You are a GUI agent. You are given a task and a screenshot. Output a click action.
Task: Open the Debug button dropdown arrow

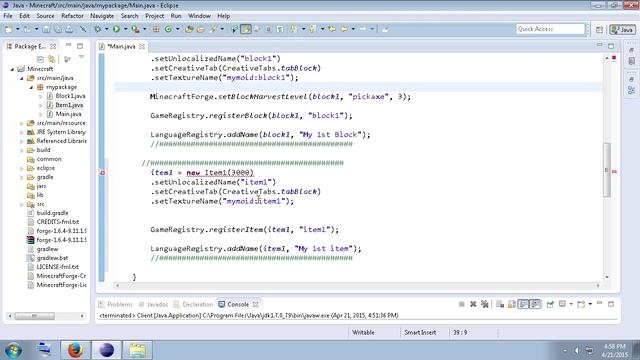coord(106,29)
